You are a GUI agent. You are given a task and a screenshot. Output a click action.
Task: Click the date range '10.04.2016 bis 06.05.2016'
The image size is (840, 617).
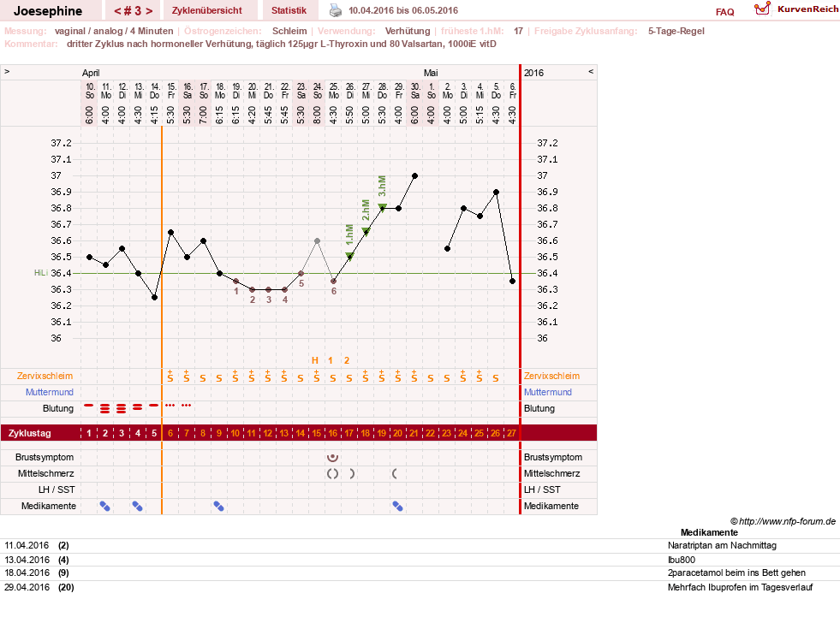403,10
